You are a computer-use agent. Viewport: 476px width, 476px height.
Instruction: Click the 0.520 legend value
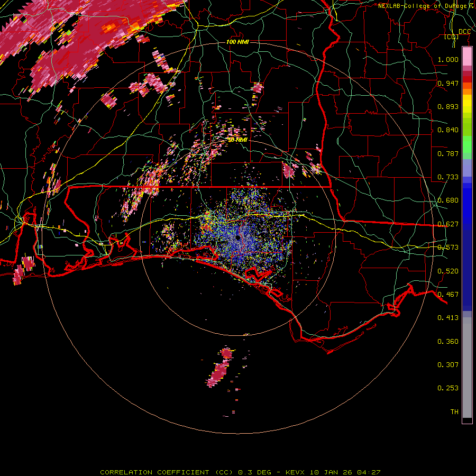(x=448, y=271)
